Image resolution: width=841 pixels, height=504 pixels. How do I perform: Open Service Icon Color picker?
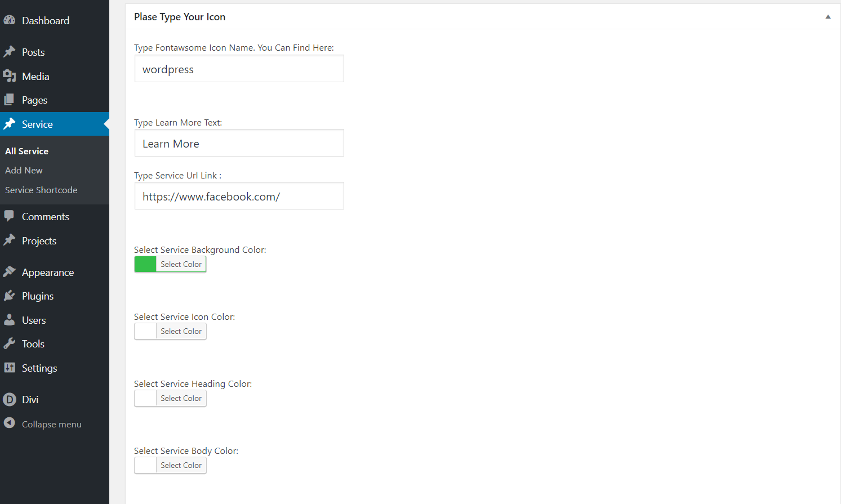[x=170, y=331]
